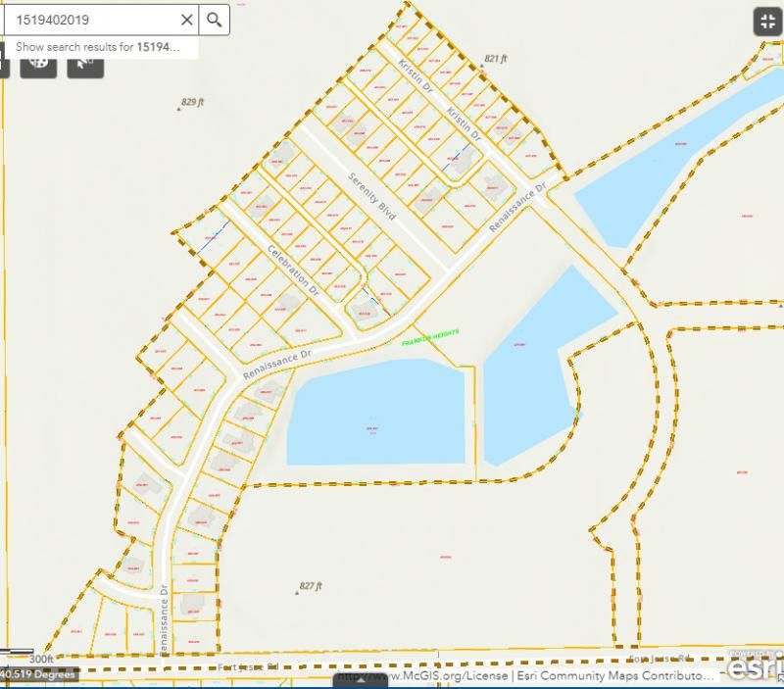The height and width of the screenshot is (689, 784).
Task: Toggle the fullscreen collapse icon
Action: pos(766,22)
